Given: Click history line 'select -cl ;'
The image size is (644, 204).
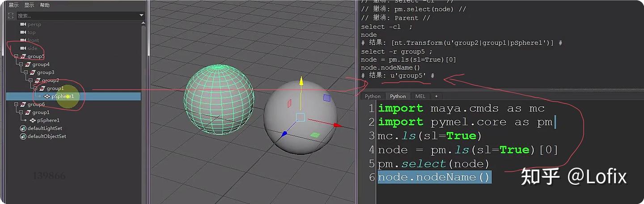Looking at the screenshot, I should tap(386, 27).
